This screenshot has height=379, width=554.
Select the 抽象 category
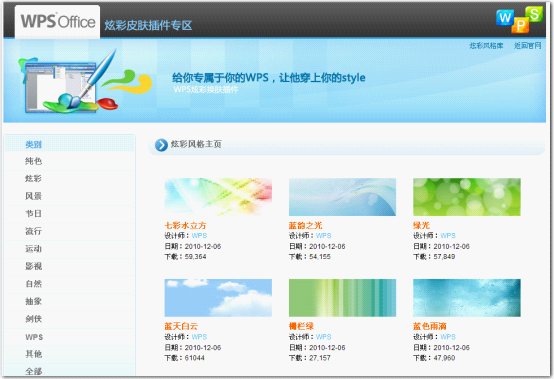coord(34,301)
